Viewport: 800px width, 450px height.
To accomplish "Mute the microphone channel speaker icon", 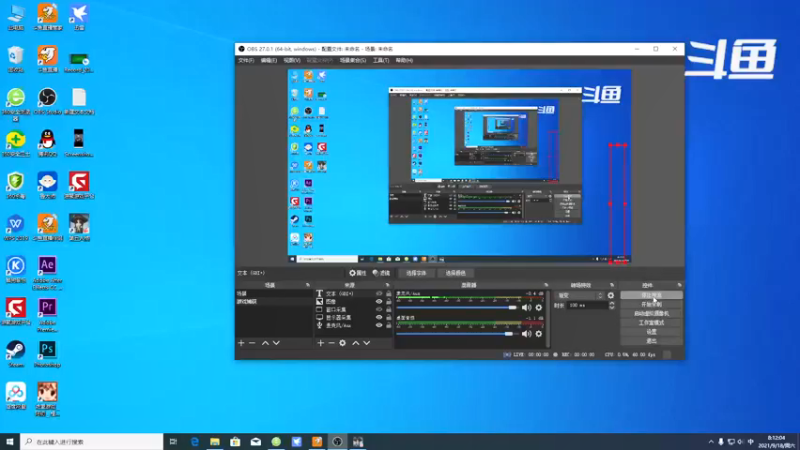I will (x=527, y=308).
